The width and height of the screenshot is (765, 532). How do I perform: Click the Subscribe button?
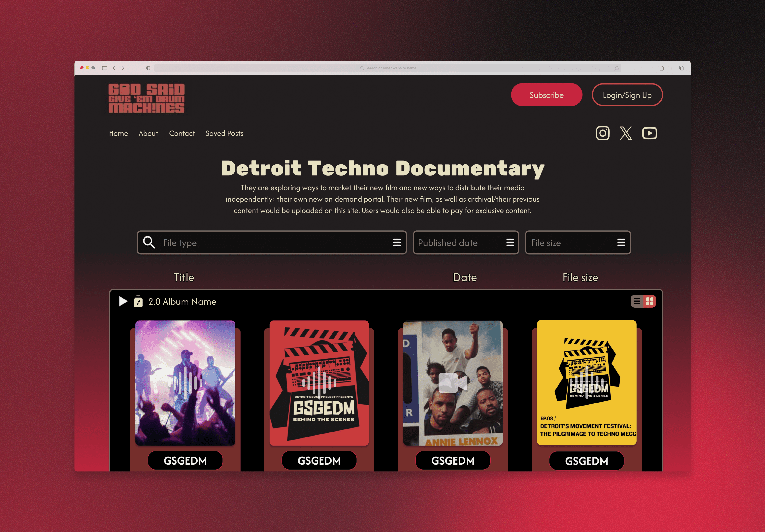(x=546, y=95)
